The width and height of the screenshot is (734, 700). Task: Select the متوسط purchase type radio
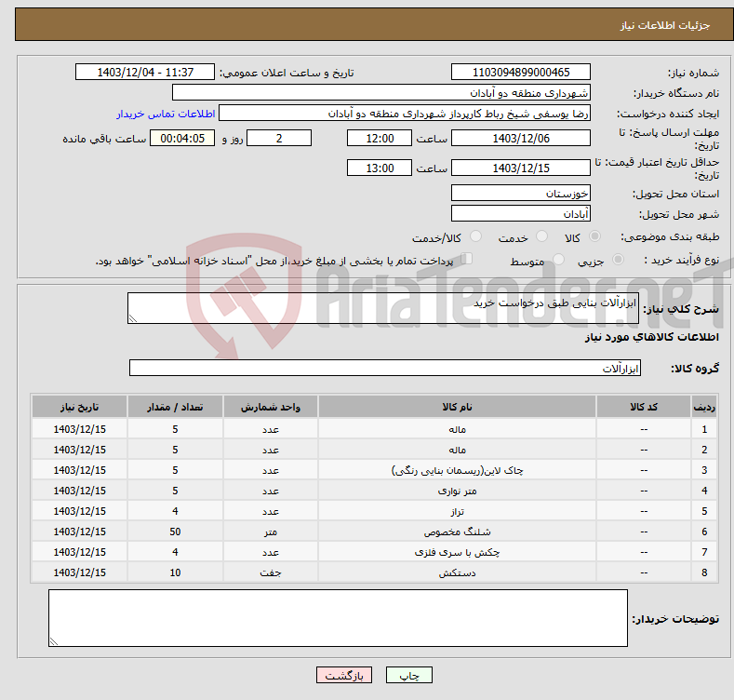pyautogui.click(x=558, y=260)
